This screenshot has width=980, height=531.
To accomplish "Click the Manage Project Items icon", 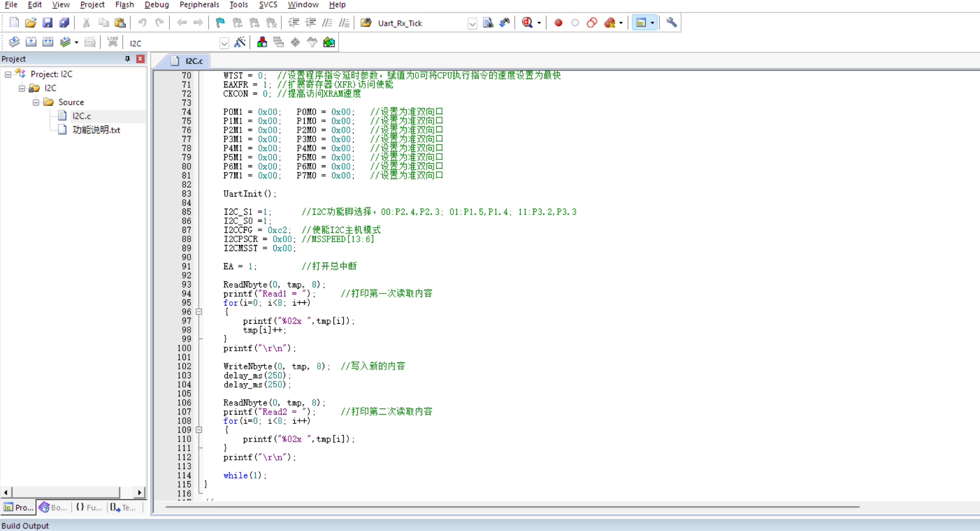I will point(262,42).
